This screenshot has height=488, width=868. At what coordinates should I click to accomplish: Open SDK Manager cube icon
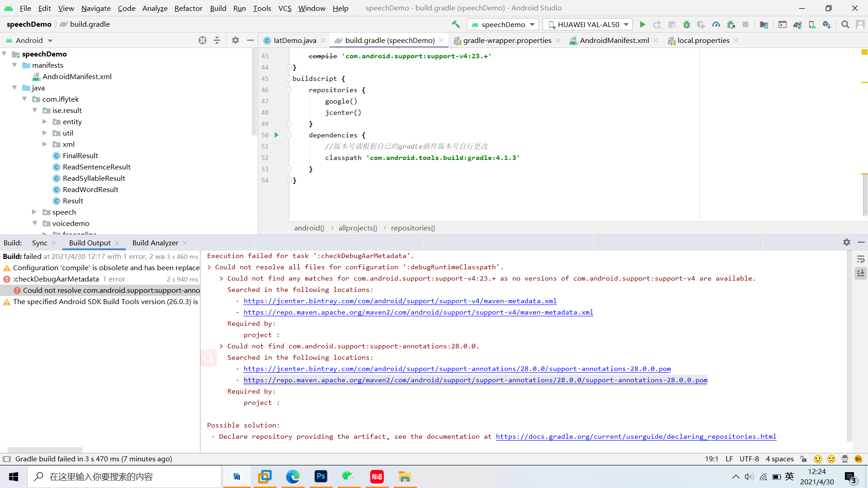point(827,24)
